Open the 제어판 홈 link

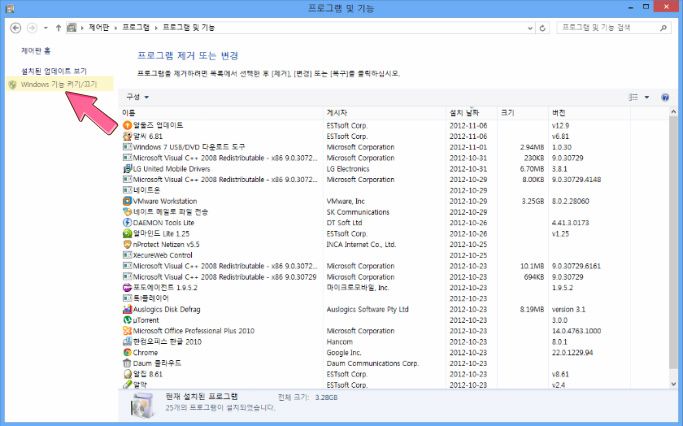click(36, 51)
